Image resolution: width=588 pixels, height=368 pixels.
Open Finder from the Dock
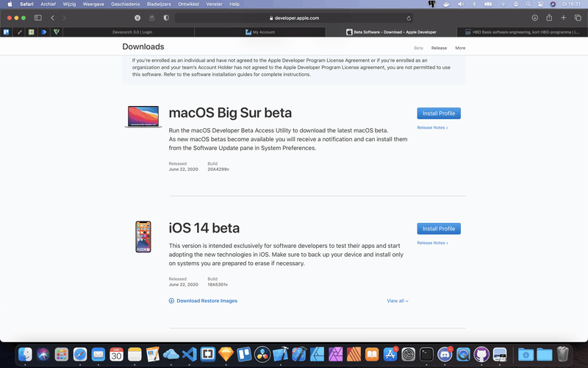point(25,354)
